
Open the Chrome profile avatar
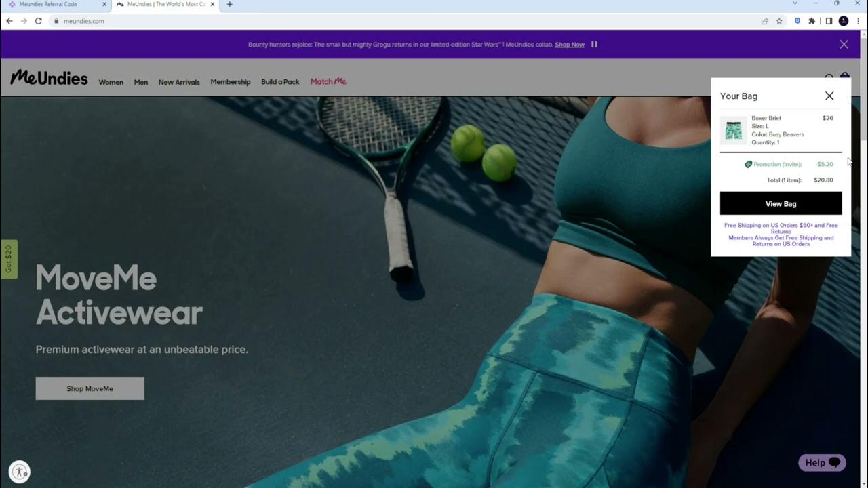pos(844,21)
